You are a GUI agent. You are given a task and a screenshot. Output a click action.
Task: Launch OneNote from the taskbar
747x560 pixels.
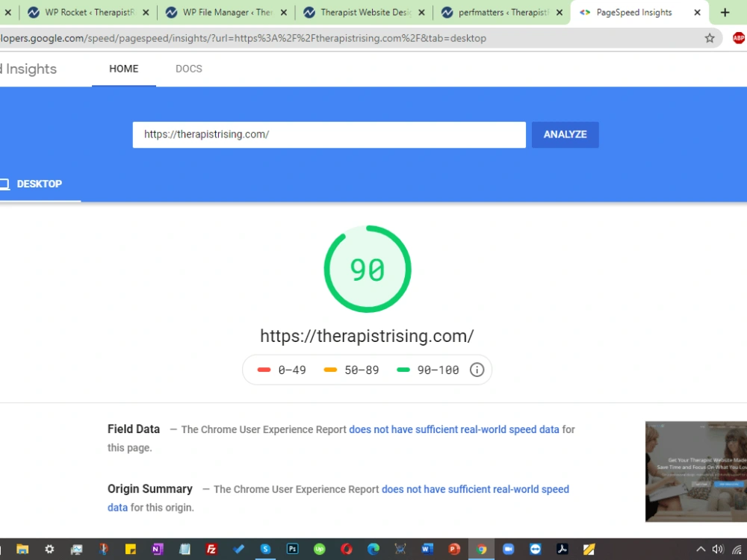coord(157,549)
